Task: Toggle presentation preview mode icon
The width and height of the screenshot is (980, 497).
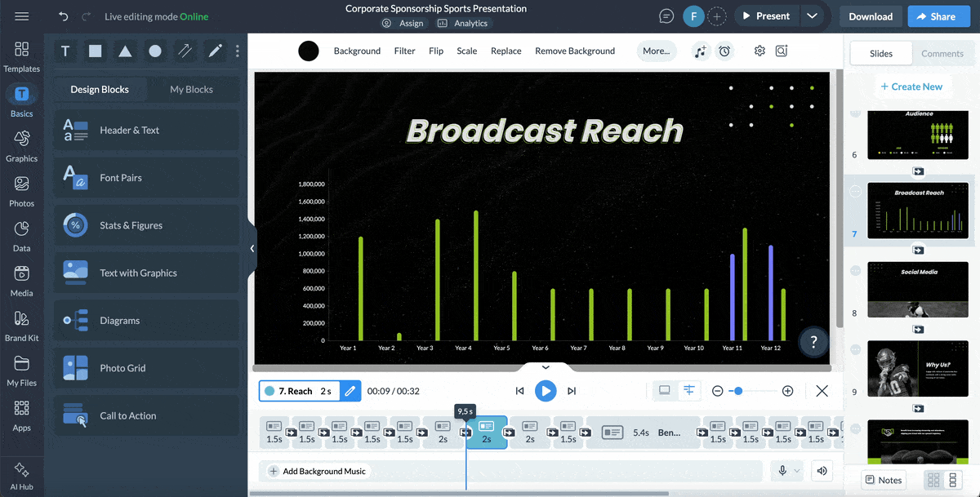Action: pyautogui.click(x=664, y=391)
